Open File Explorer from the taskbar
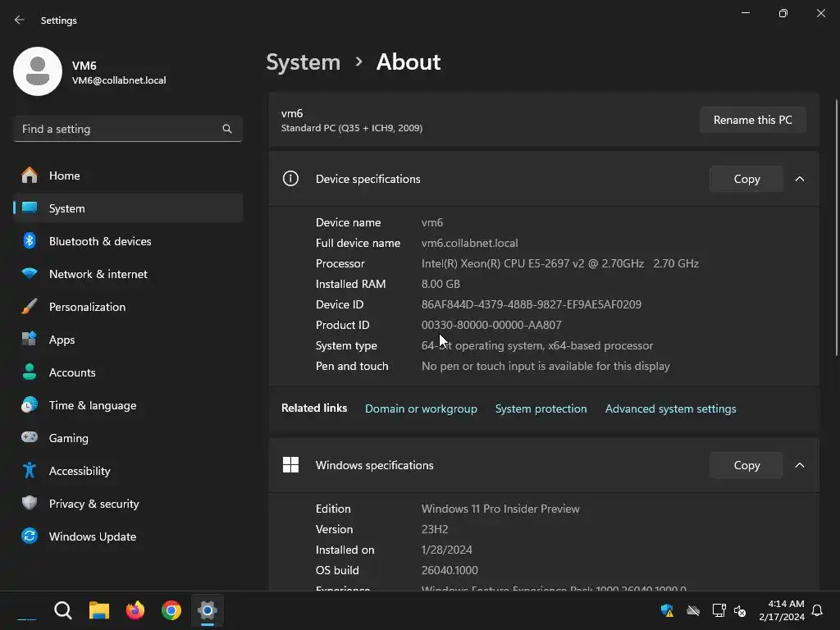840x630 pixels. pyautogui.click(x=99, y=610)
